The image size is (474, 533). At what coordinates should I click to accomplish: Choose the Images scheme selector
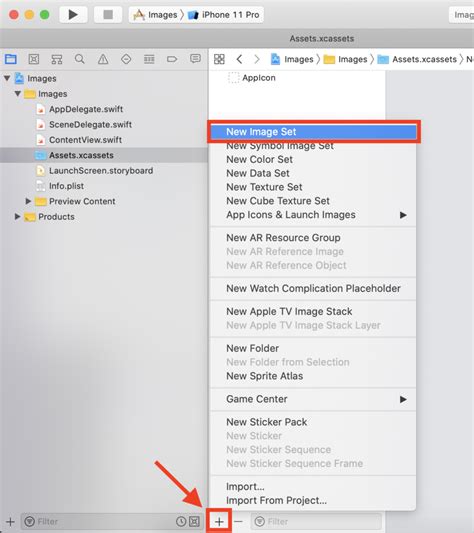[x=156, y=15]
